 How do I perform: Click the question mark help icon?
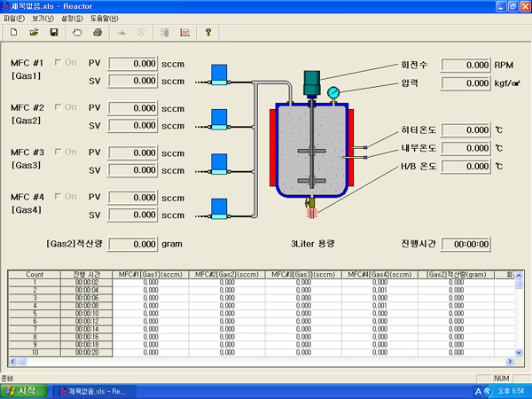click(x=208, y=33)
